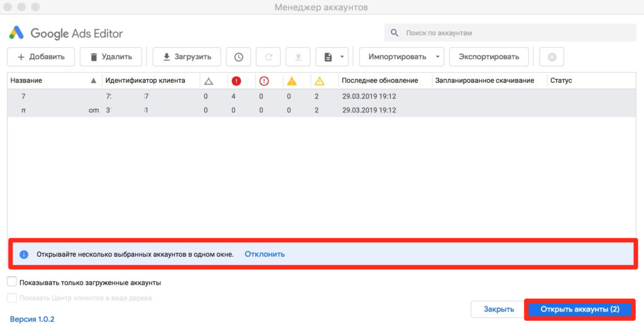644x336 pixels.
Task: Toggle sort arrow on 'Название' column
Action: [94, 80]
